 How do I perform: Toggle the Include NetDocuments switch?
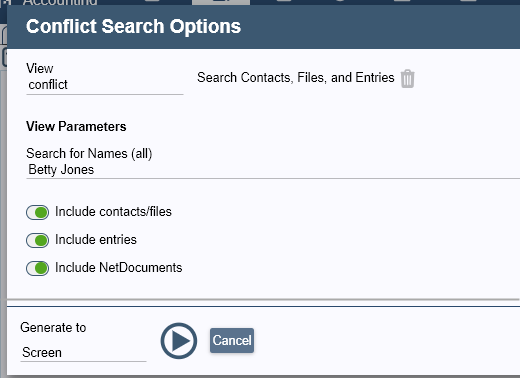tap(37, 268)
